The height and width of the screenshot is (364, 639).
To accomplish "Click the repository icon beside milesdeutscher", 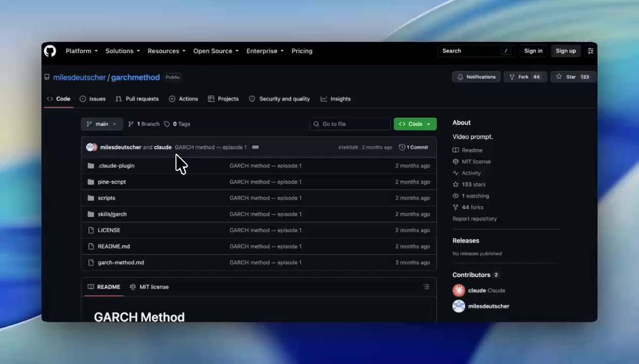I will pos(48,77).
